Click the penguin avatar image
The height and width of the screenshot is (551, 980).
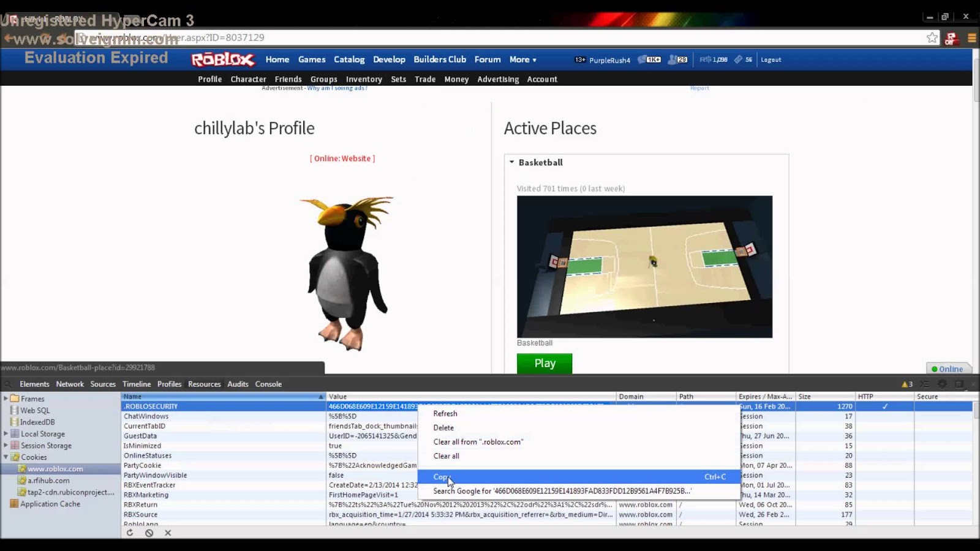pos(346,274)
